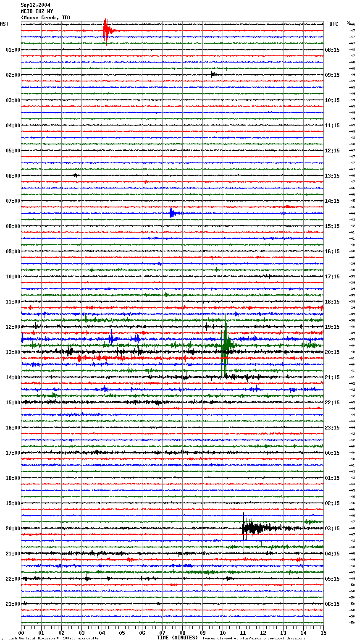
Task: Click the 06:00 MST time label
Action: point(13,176)
